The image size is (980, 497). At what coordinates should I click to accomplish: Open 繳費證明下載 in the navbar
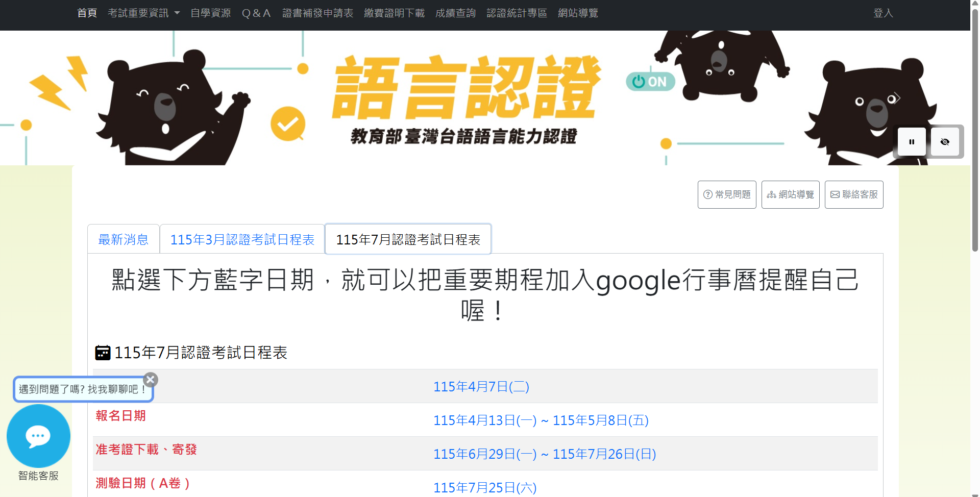[395, 13]
